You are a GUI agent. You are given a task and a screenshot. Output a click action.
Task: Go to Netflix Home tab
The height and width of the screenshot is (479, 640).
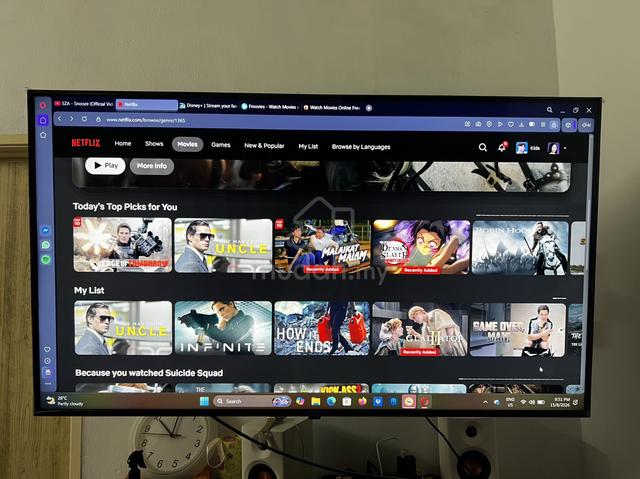(123, 143)
